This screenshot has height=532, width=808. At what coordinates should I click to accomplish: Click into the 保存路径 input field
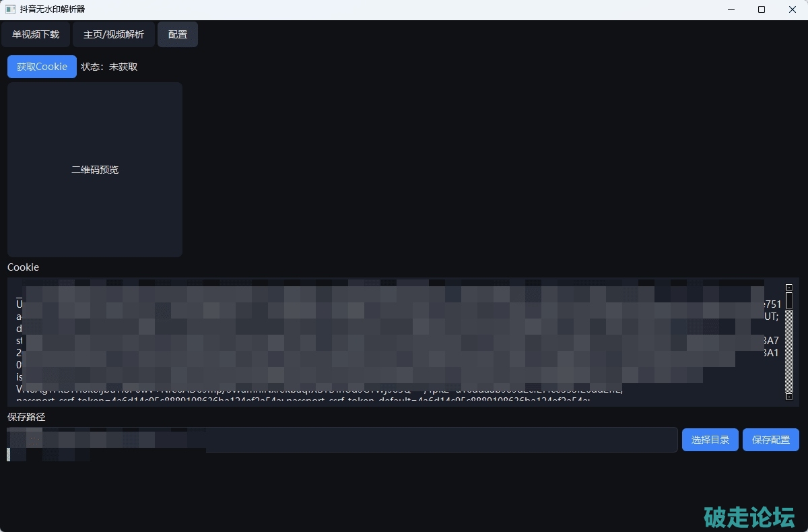(x=438, y=440)
